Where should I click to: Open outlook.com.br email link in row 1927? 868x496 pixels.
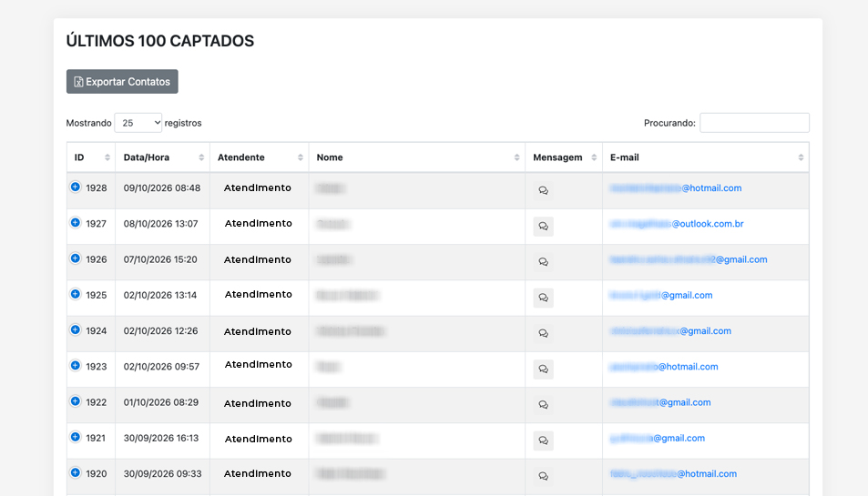click(x=677, y=224)
